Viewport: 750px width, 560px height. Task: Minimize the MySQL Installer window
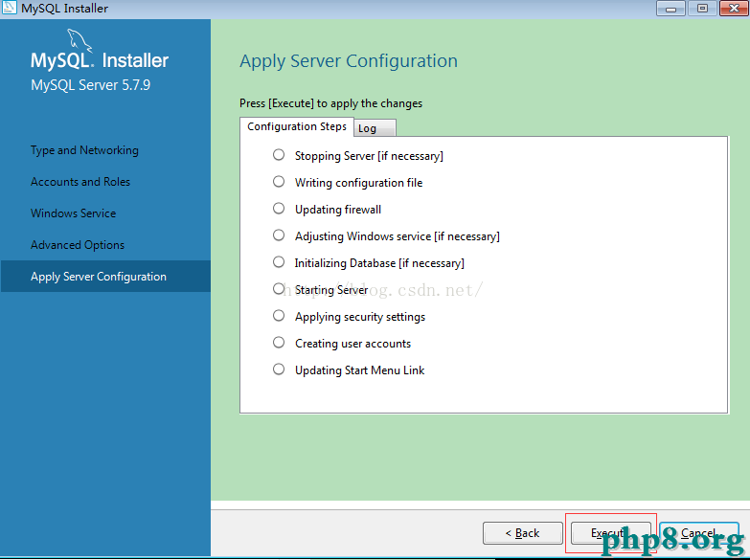(x=670, y=8)
